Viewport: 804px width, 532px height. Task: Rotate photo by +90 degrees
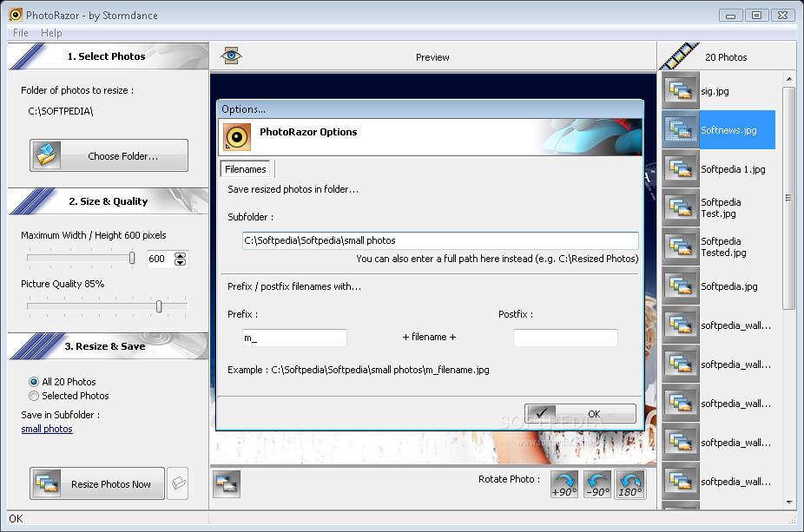(x=564, y=484)
